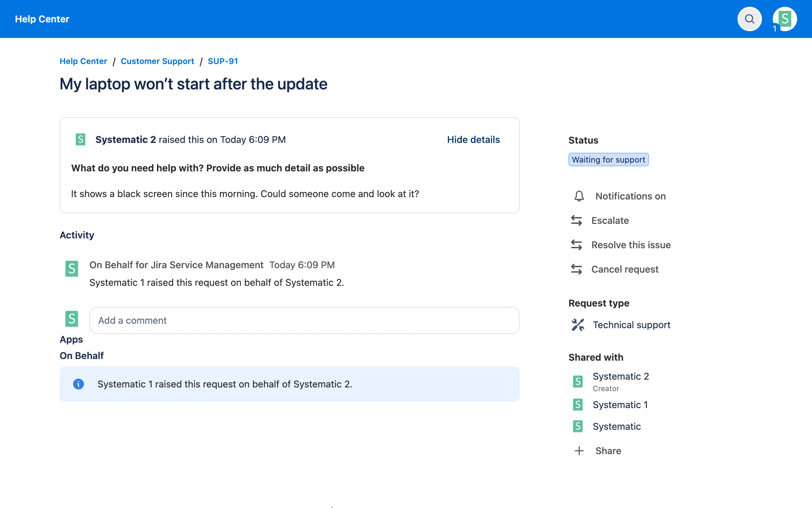
Task: Click the plus icon next to Share
Action: [579, 451]
